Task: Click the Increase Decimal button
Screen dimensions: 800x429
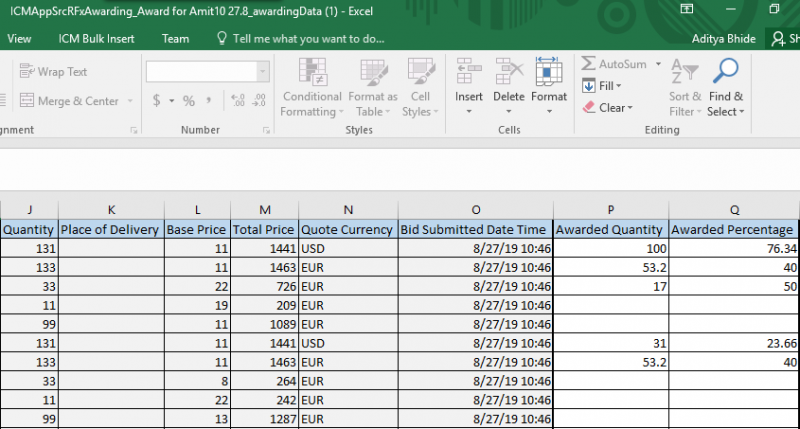Action: click(238, 101)
